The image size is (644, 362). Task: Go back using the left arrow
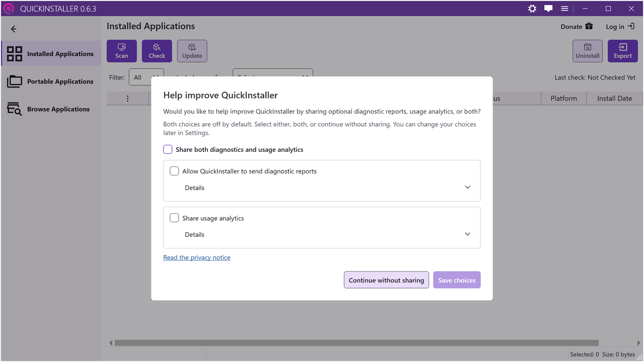14,29
